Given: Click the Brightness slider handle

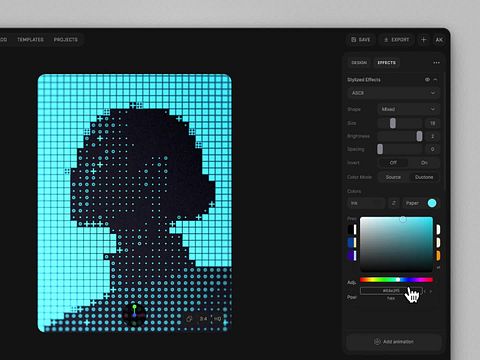Looking at the screenshot, I should [419, 136].
